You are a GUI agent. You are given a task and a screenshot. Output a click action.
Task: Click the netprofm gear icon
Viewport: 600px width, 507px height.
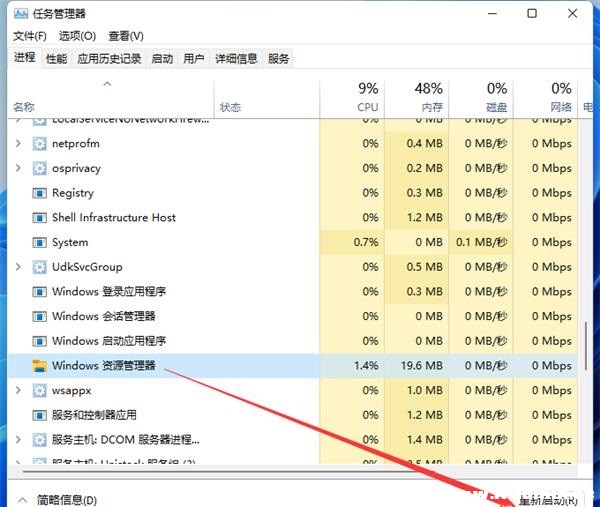click(x=39, y=144)
